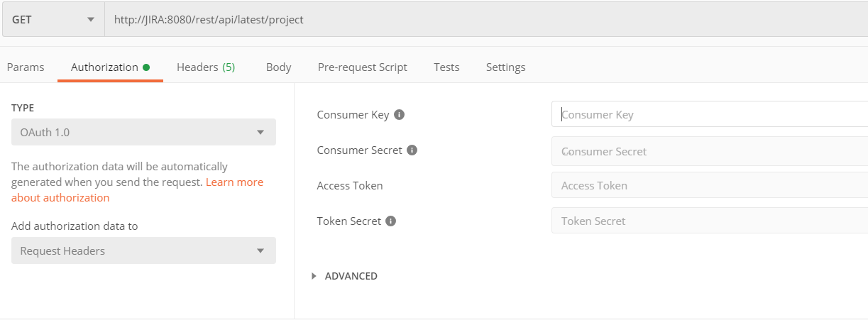The height and width of the screenshot is (320, 868).
Task: Click the Access Token input field
Action: (710, 185)
